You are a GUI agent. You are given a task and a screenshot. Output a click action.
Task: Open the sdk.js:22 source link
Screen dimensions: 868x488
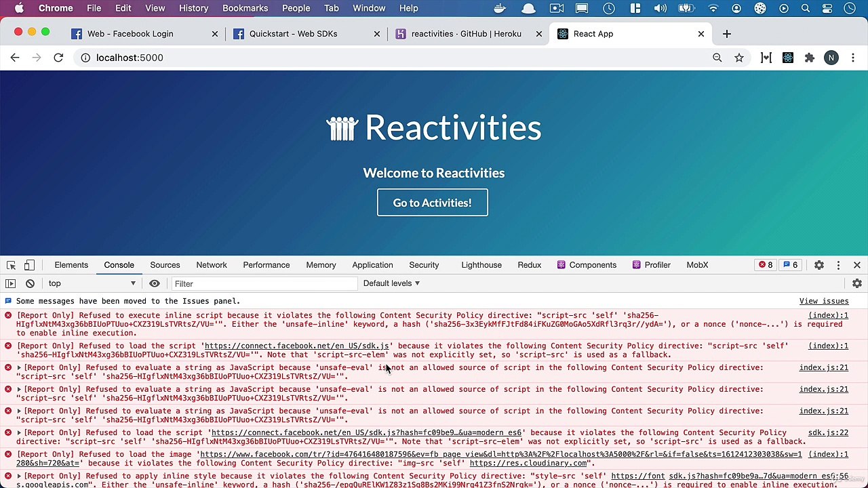[828, 432]
